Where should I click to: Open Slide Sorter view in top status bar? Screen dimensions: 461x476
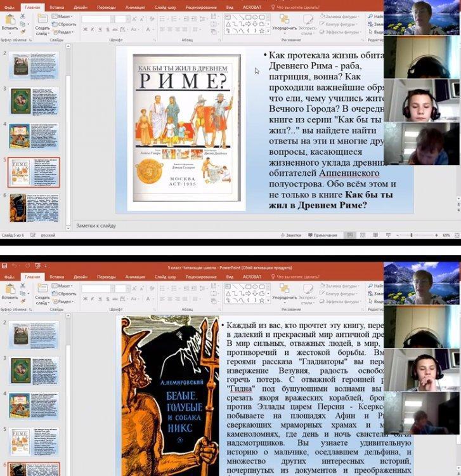363,235
